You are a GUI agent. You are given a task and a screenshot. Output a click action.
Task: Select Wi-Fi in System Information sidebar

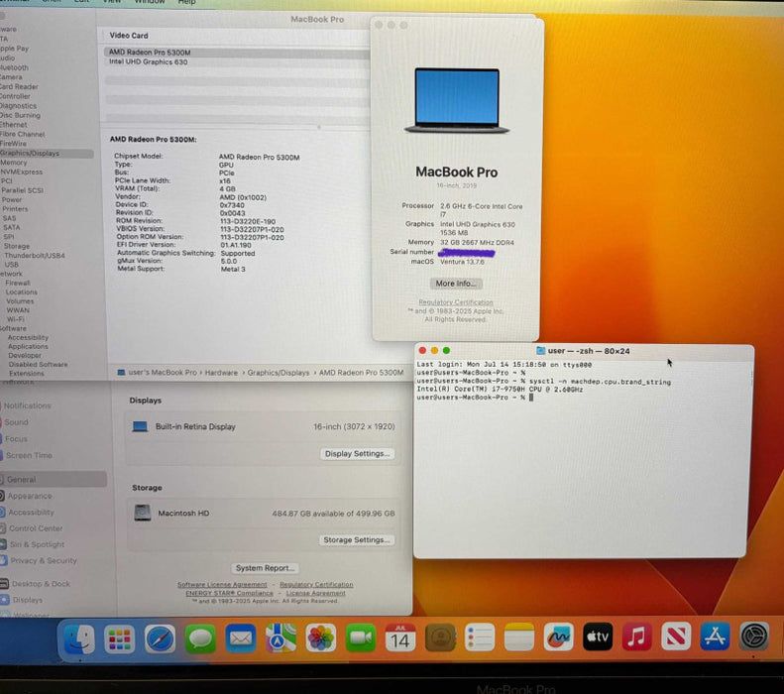pyautogui.click(x=16, y=319)
